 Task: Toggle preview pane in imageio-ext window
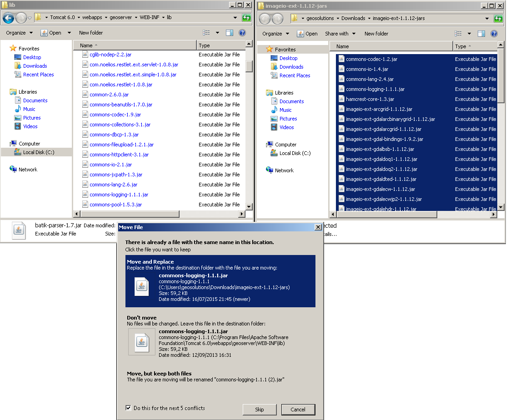coord(481,34)
